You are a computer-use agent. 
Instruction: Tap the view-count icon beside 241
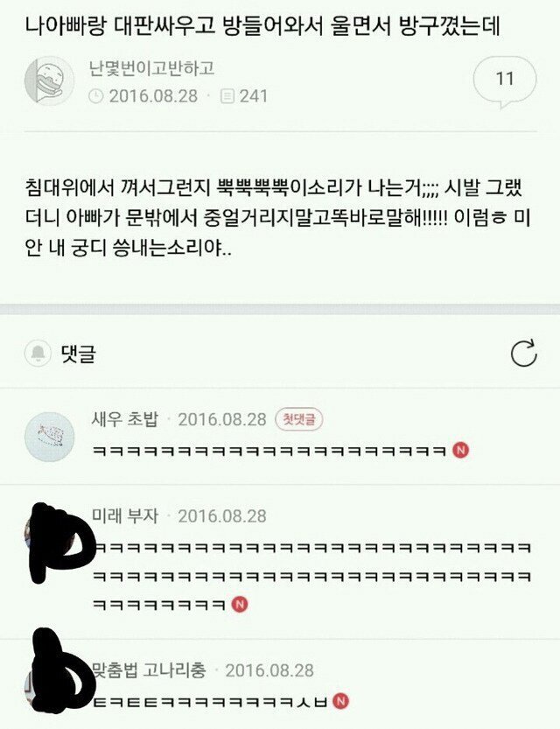tap(227, 96)
